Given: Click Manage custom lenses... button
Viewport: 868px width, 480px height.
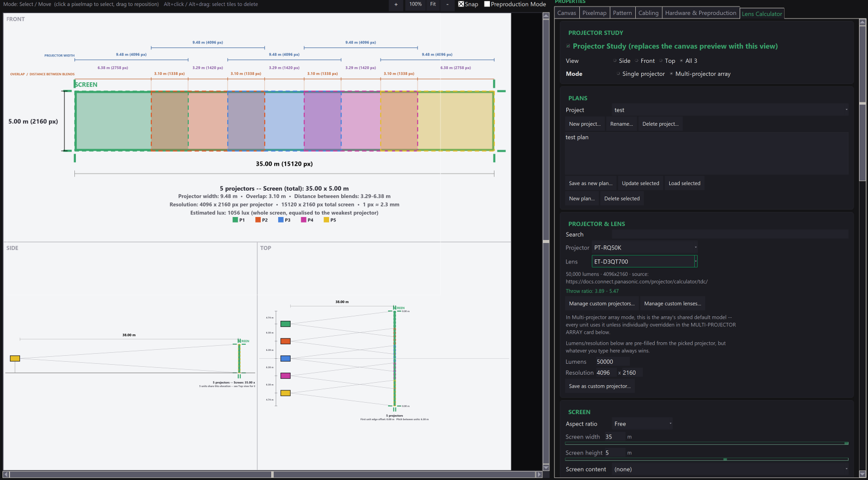Looking at the screenshot, I should tap(673, 303).
